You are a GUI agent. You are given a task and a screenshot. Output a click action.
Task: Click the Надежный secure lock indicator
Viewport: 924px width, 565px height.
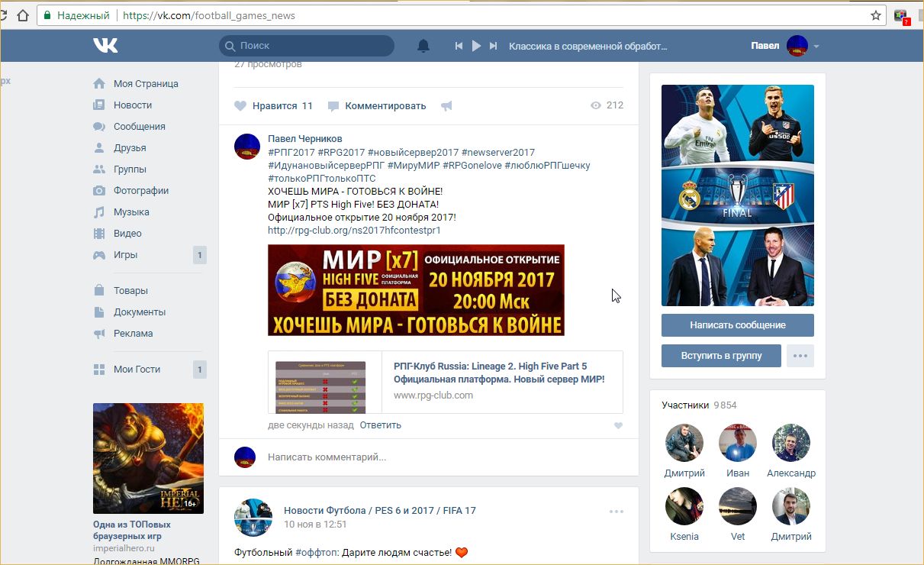click(x=77, y=15)
